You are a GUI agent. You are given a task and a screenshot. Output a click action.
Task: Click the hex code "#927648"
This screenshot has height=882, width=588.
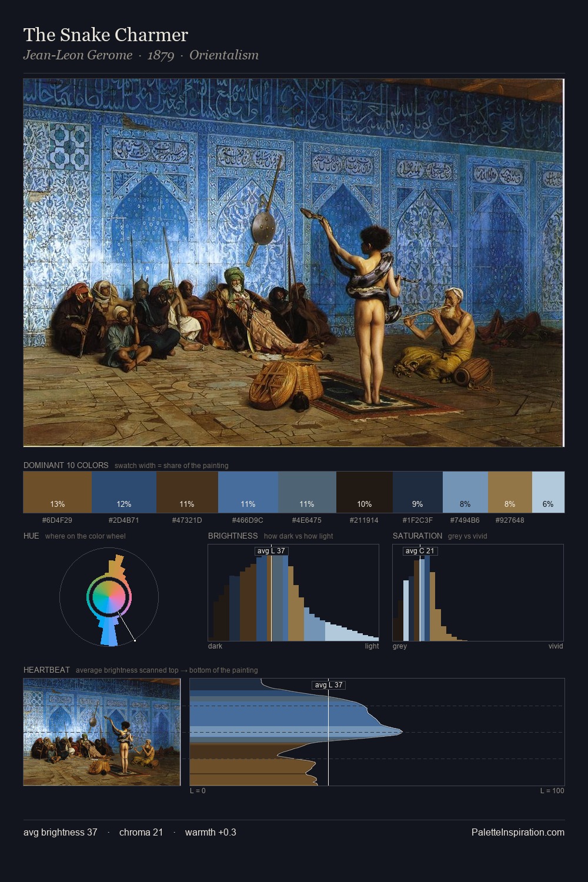click(x=510, y=520)
